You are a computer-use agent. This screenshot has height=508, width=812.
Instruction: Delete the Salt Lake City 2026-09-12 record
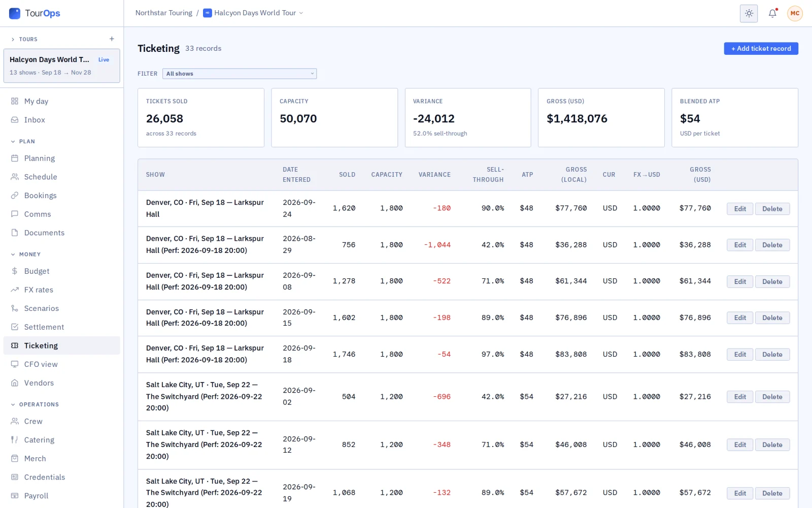point(772,445)
